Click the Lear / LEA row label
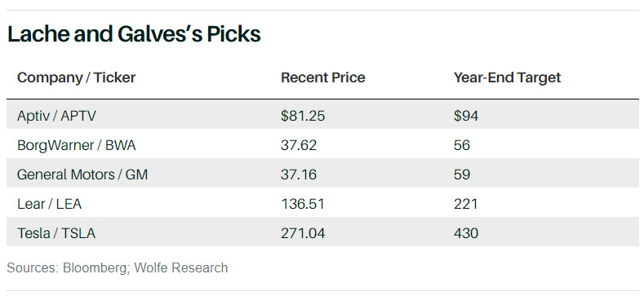 click(x=49, y=204)
